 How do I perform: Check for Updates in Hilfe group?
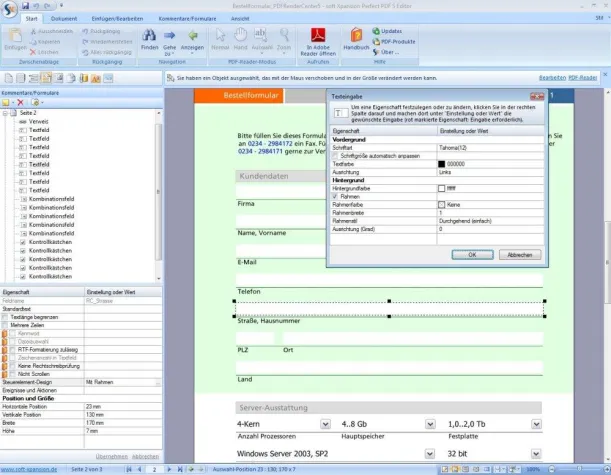[387, 31]
